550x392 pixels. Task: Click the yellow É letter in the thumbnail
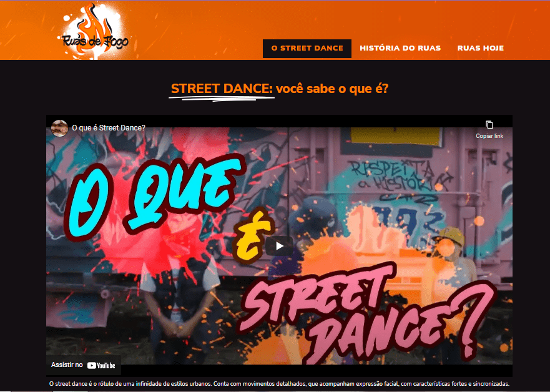point(253,235)
